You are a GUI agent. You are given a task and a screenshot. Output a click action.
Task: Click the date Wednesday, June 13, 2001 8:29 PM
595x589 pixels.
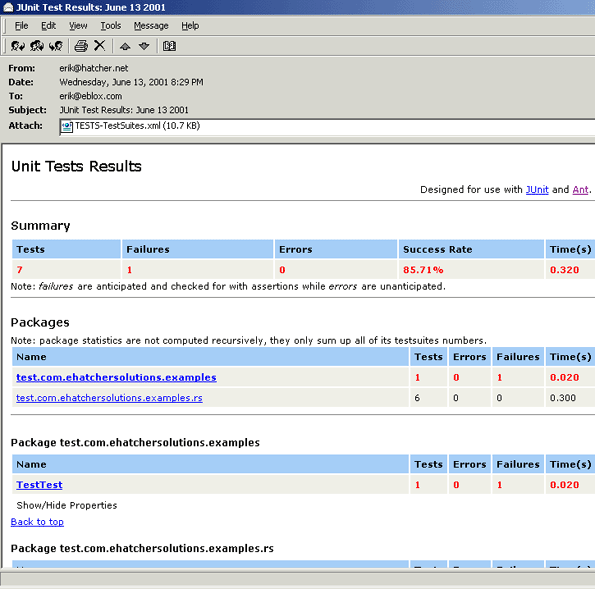[x=131, y=82]
